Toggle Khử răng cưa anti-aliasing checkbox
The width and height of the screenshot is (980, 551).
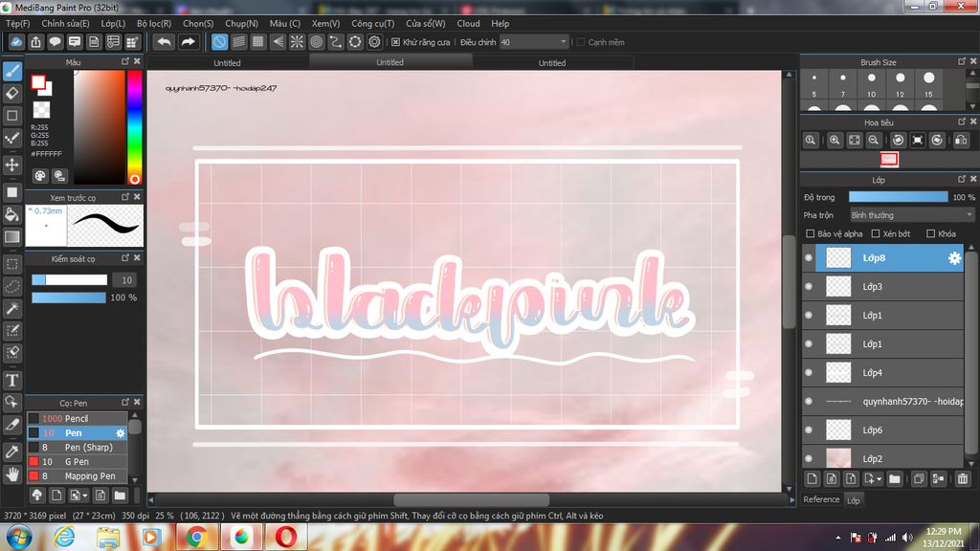pos(395,42)
